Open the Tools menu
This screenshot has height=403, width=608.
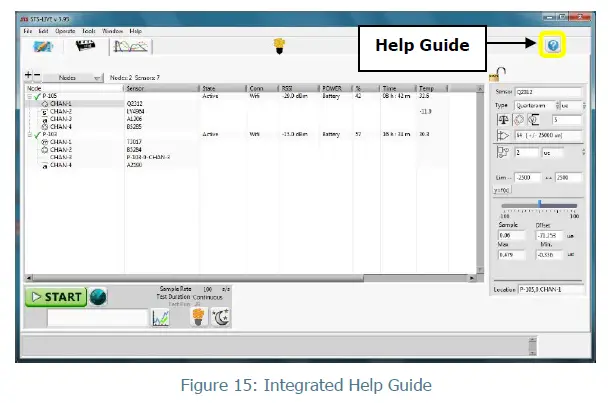pos(88,31)
